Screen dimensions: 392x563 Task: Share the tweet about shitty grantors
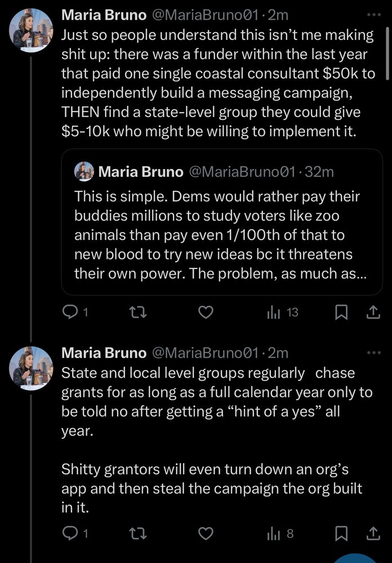pyautogui.click(x=372, y=533)
